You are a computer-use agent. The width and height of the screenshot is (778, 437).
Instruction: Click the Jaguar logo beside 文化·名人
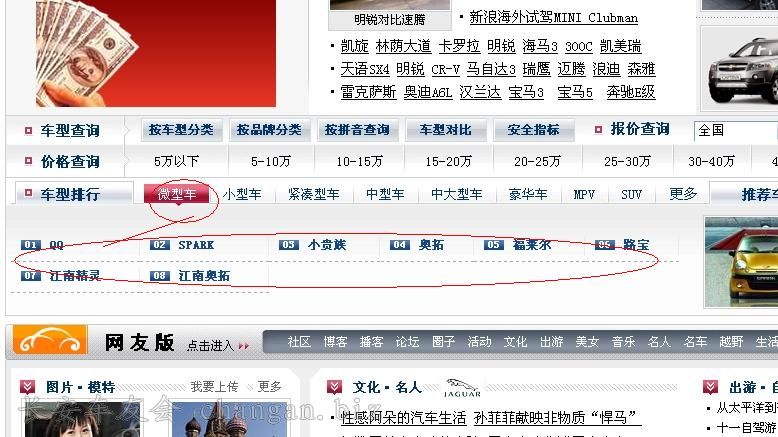point(462,386)
